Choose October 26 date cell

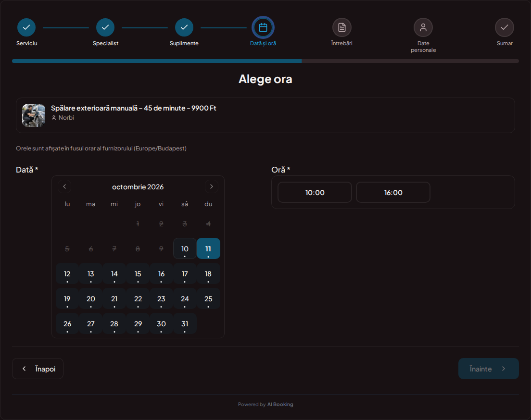(67, 323)
